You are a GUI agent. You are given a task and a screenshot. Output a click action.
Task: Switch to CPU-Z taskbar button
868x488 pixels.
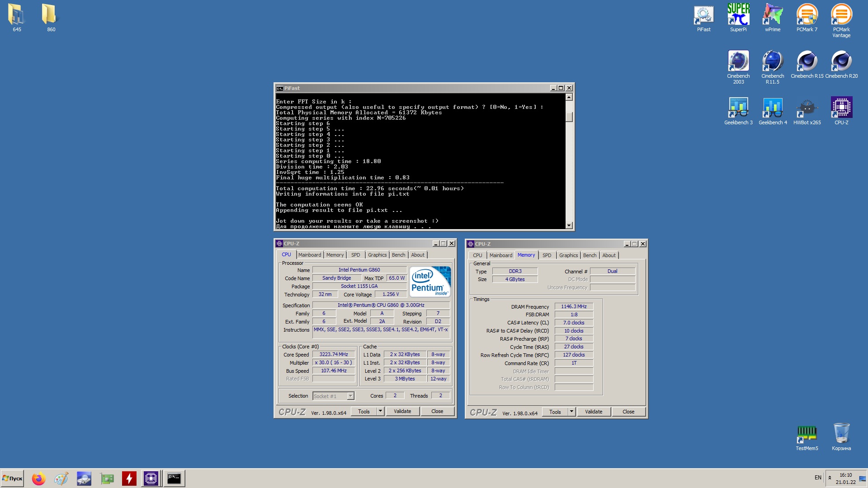151,478
